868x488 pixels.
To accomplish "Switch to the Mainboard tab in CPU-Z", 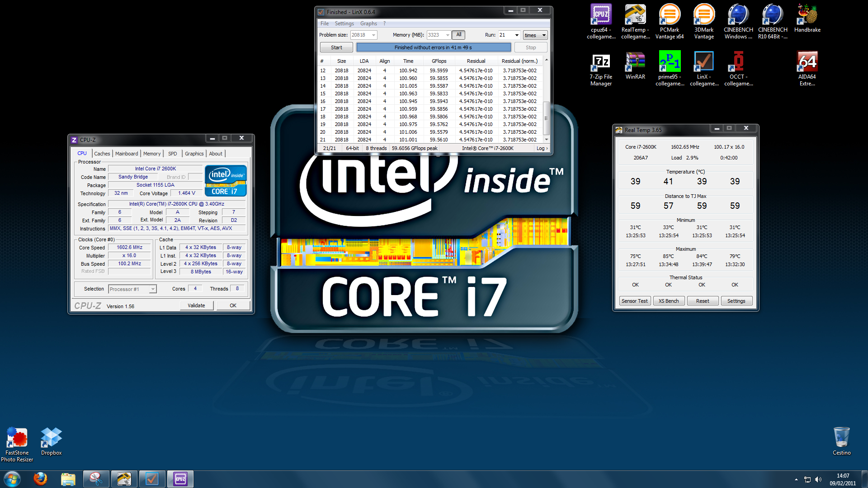I will click(127, 154).
